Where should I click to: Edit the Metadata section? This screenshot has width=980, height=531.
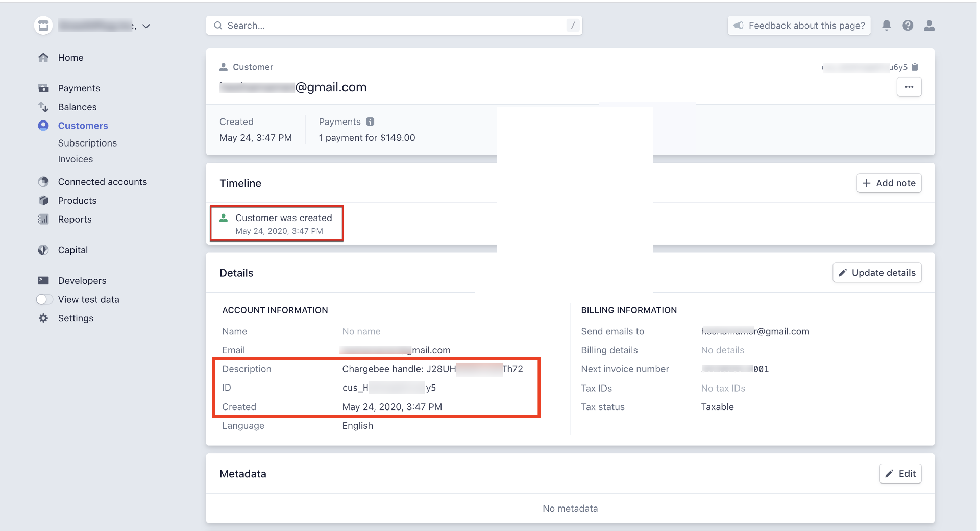tap(900, 474)
